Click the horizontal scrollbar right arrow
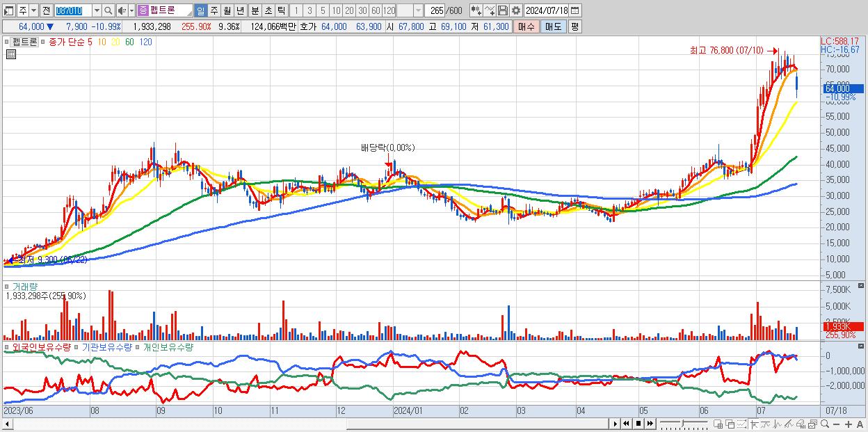 [615, 423]
